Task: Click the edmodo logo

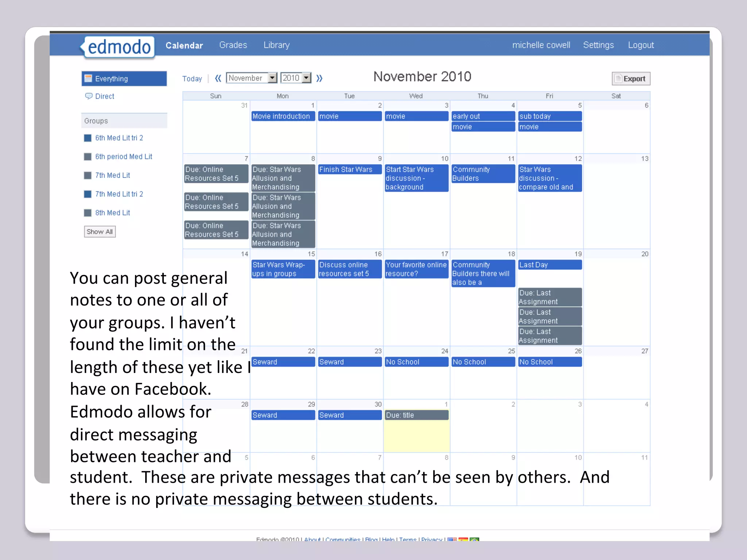Action: [119, 47]
